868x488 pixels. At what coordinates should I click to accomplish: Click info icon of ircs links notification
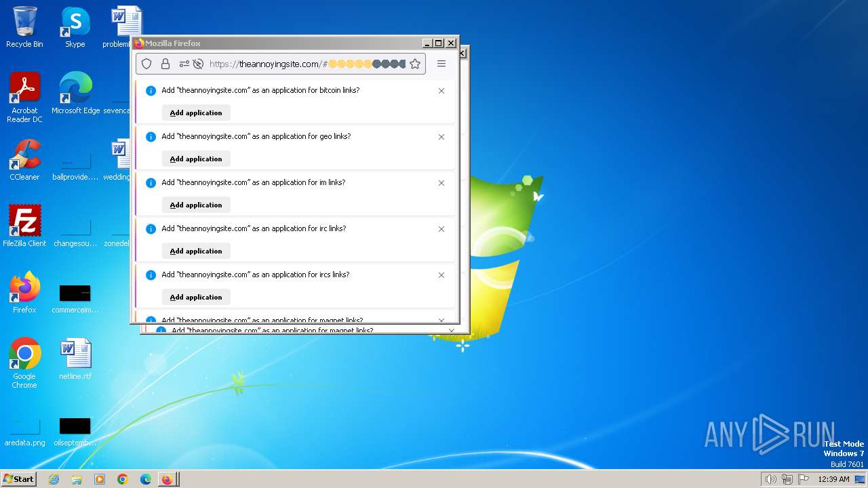[x=151, y=275]
